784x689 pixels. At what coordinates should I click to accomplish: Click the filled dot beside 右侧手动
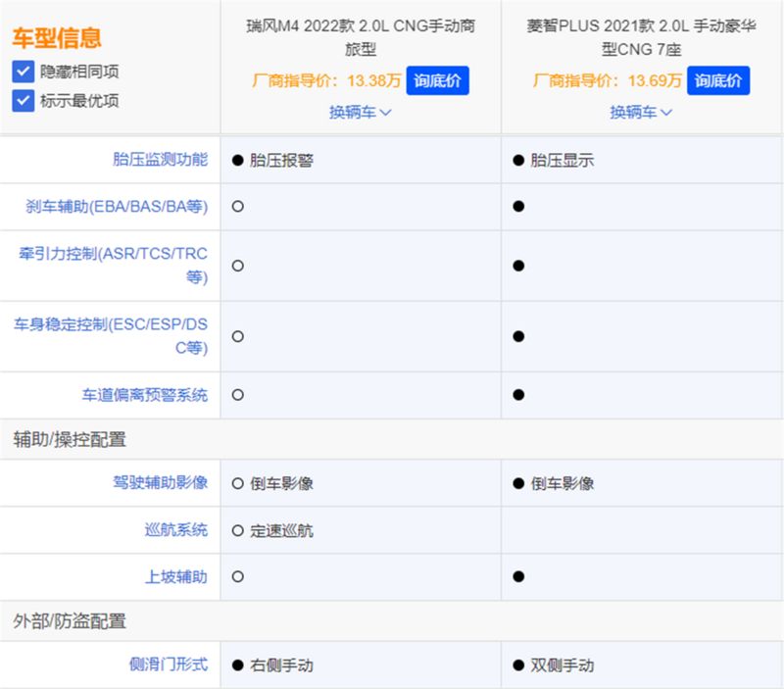(x=238, y=665)
